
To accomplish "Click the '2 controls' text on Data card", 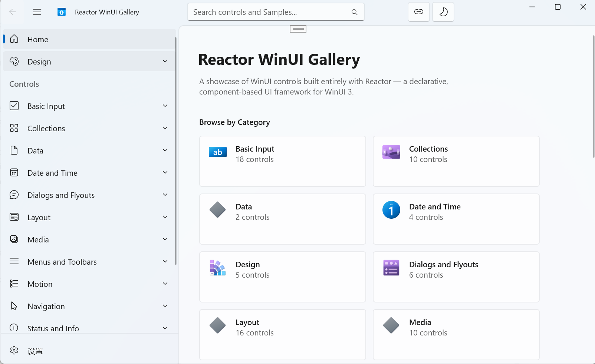I will 253,217.
